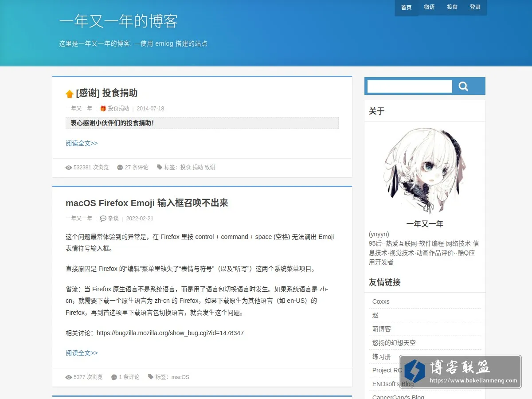Click 阅读全文>> under the Firefox Emoji post
The image size is (532, 399).
tap(82, 353)
